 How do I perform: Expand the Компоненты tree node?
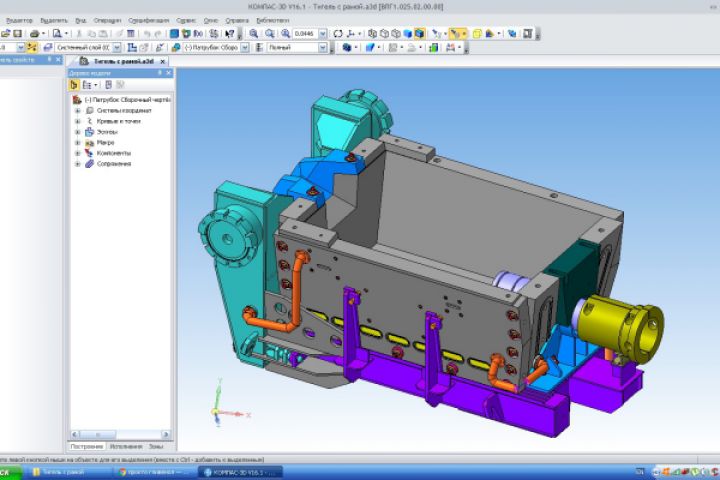(x=78, y=153)
